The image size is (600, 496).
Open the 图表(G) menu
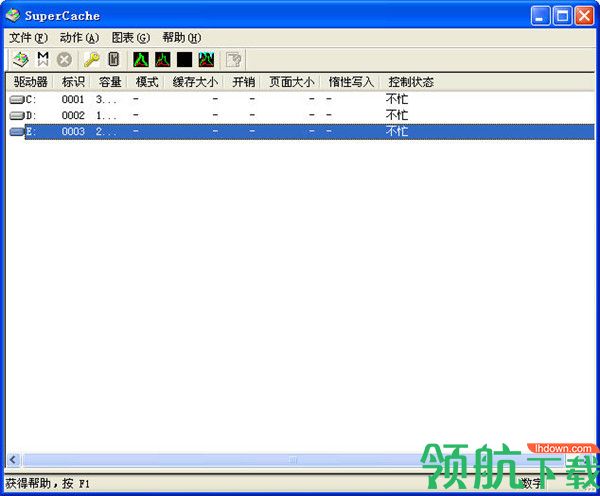[x=130, y=38]
